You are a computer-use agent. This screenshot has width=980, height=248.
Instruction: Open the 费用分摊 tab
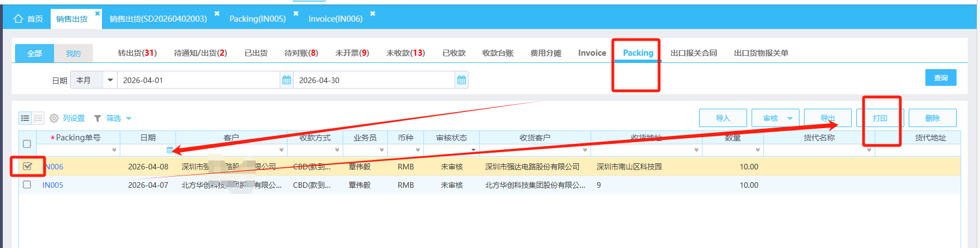[x=545, y=53]
